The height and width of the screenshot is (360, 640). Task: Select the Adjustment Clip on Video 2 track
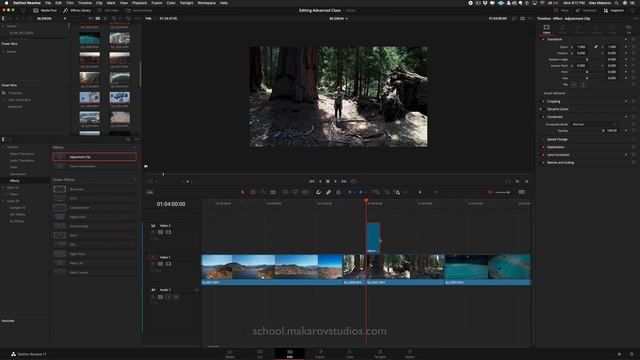point(373,237)
